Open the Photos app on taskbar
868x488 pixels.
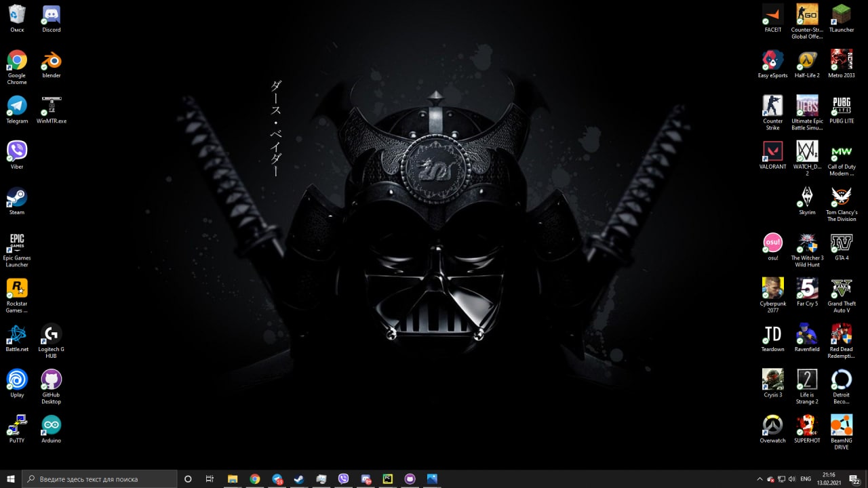pyautogui.click(x=432, y=479)
